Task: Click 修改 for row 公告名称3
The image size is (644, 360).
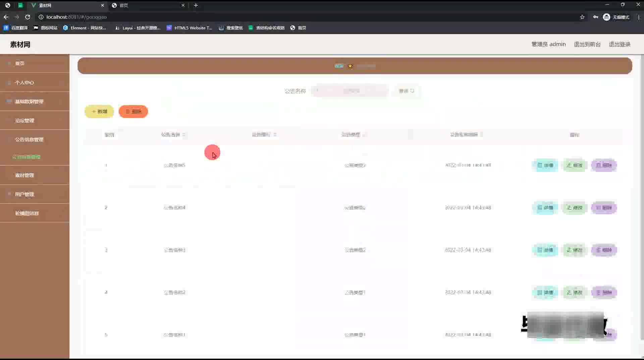Action: point(575,250)
